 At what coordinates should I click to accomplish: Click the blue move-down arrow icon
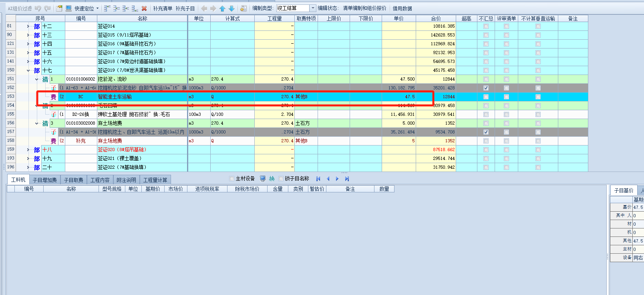click(231, 8)
